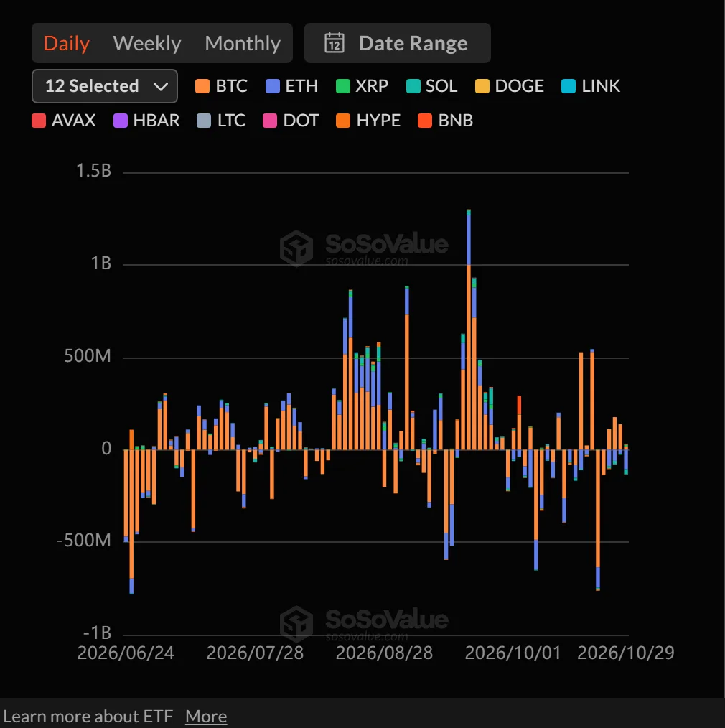Click the 2026/10/01 x-axis date label
725x728 pixels.
[x=513, y=653]
